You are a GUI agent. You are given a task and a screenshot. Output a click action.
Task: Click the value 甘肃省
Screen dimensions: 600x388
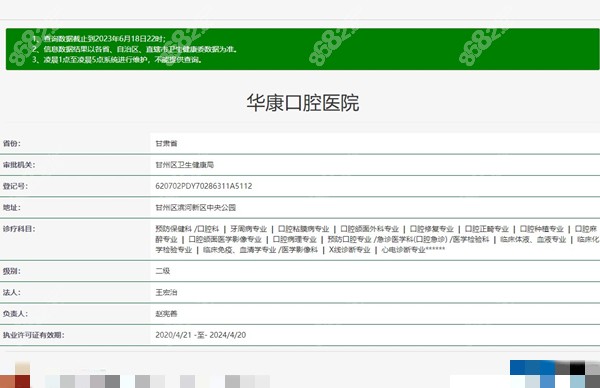166,143
